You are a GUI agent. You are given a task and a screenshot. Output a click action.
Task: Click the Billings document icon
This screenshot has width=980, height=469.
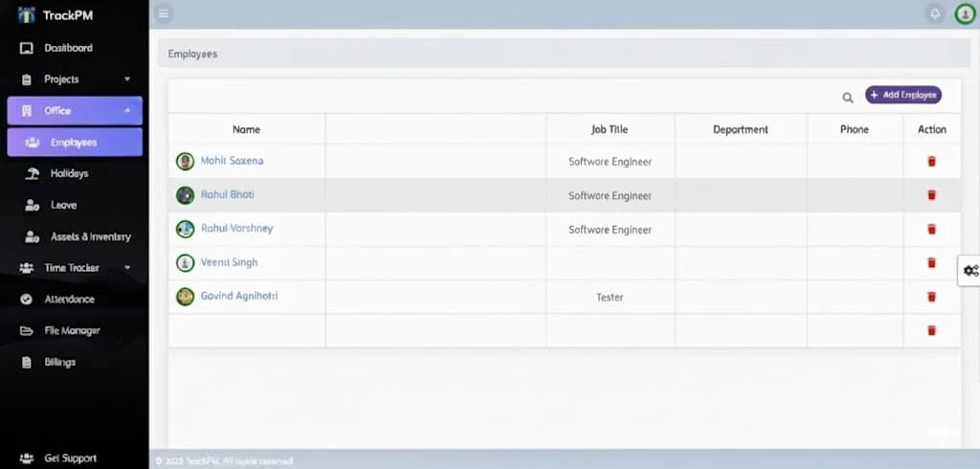coord(26,362)
